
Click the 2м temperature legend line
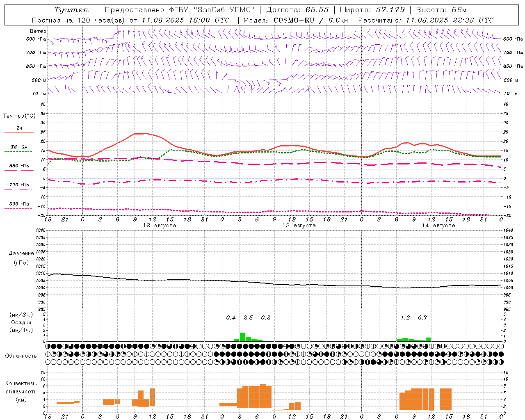pos(19,130)
